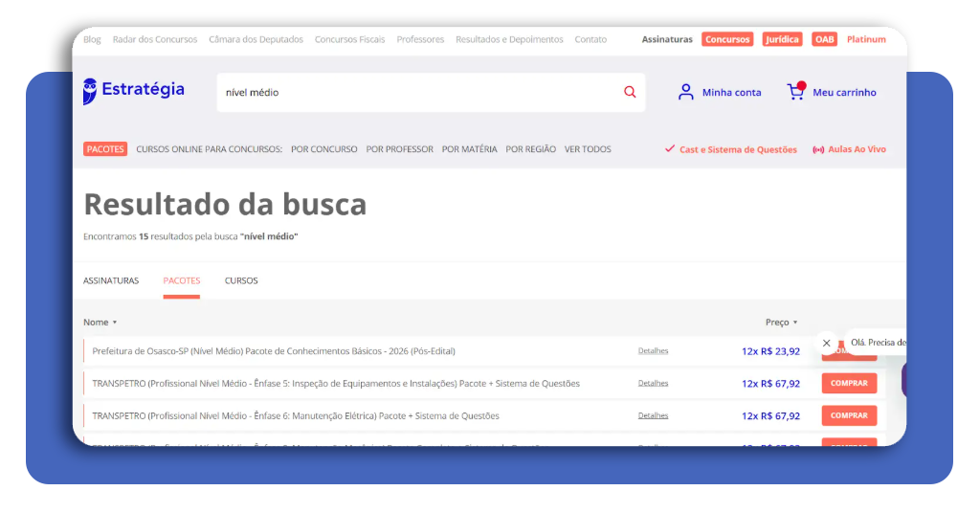Open the Estratégia owl logo homepage

click(x=134, y=91)
